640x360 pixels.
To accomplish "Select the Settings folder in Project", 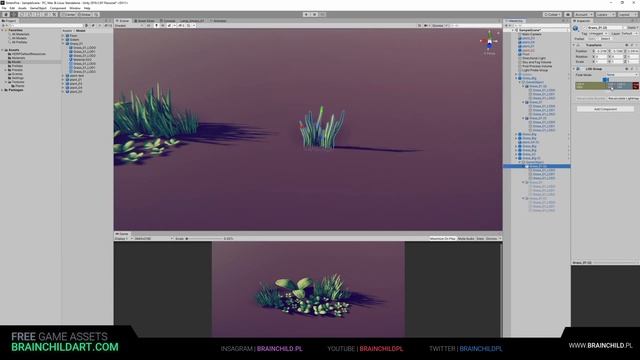I will 18,78.
